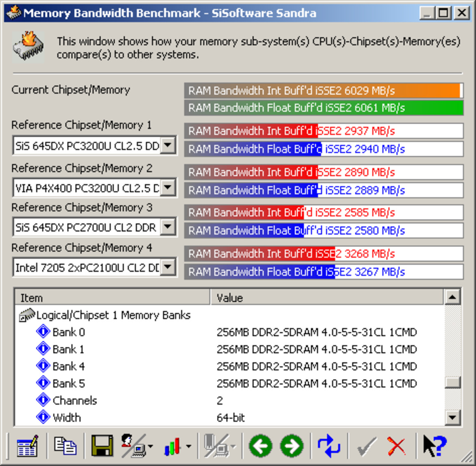Copy results with the copy icon
The height and width of the screenshot is (466, 476).
65,446
